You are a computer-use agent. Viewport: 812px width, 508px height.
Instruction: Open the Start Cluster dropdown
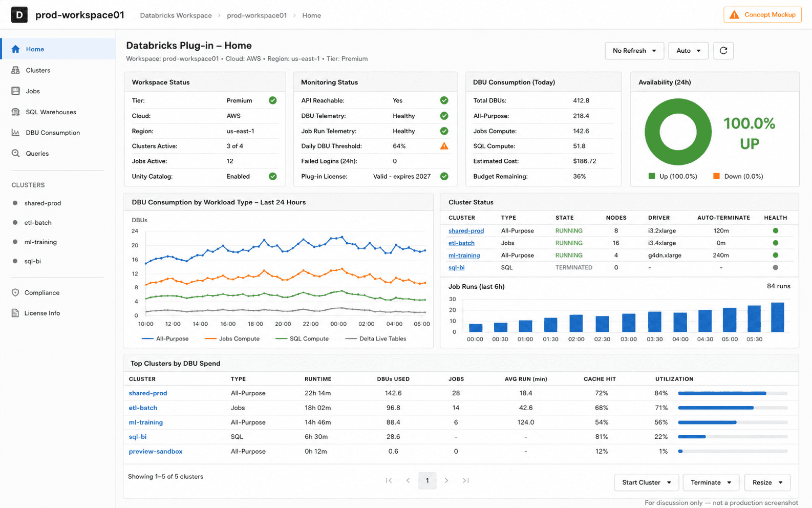pos(647,482)
